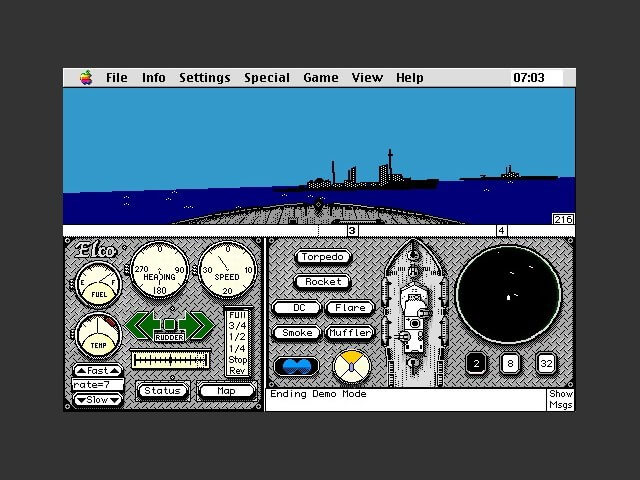Click the Temp gauge

(98, 336)
